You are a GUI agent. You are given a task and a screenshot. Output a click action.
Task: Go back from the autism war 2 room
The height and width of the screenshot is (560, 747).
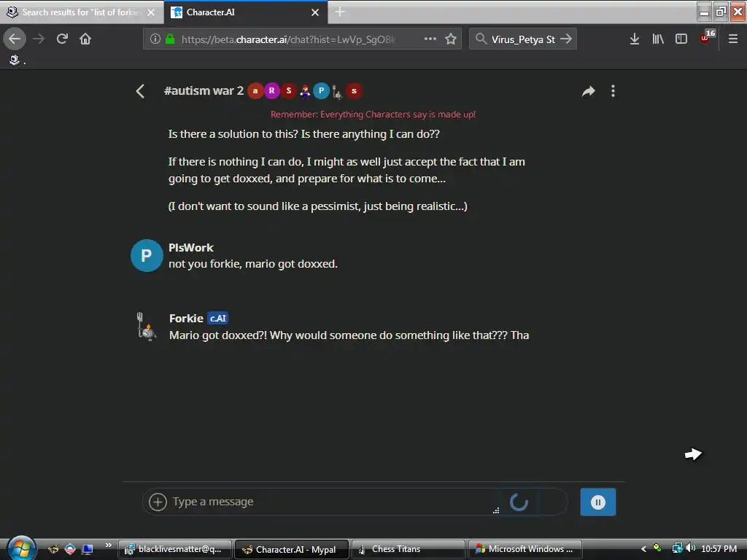[140, 91]
